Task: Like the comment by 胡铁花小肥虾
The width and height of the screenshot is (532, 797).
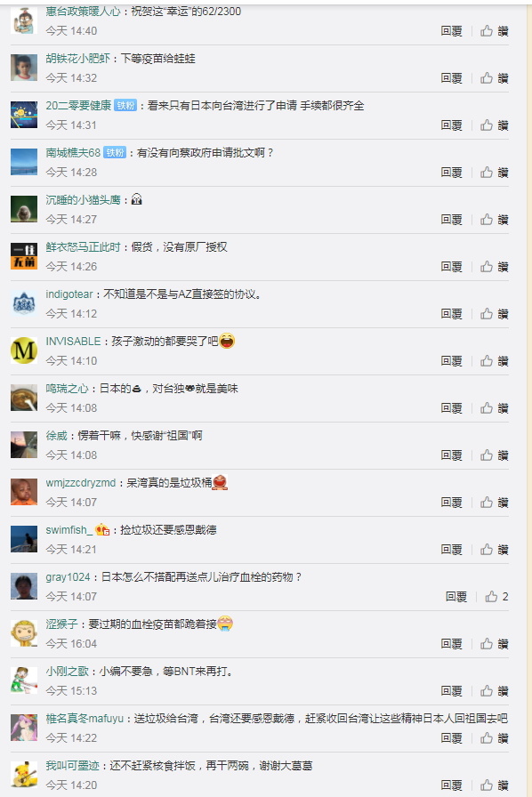Action: tap(494, 78)
